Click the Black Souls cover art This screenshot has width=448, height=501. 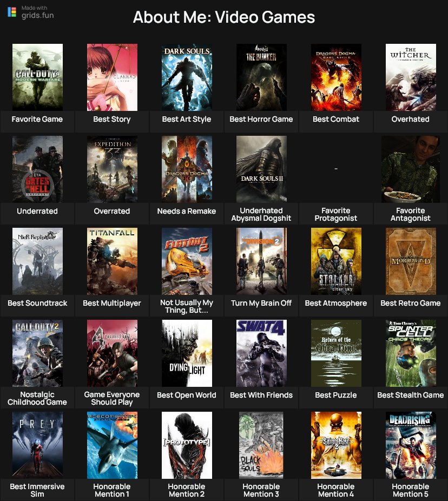click(261, 445)
